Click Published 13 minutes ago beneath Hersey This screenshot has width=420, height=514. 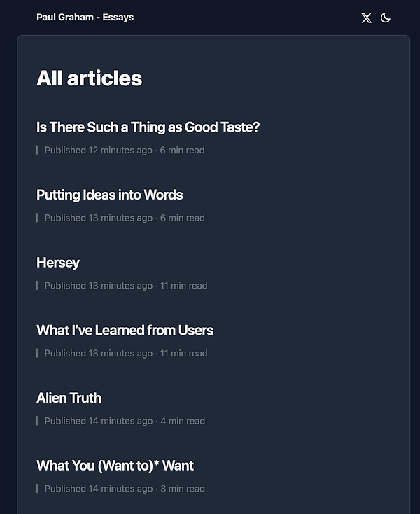pyautogui.click(x=98, y=286)
